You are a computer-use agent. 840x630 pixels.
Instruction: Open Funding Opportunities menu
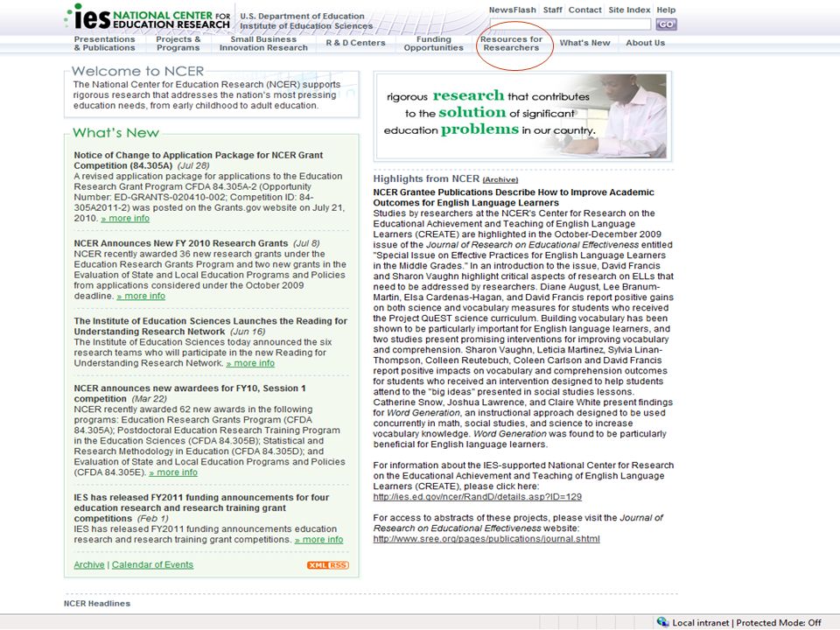[433, 44]
